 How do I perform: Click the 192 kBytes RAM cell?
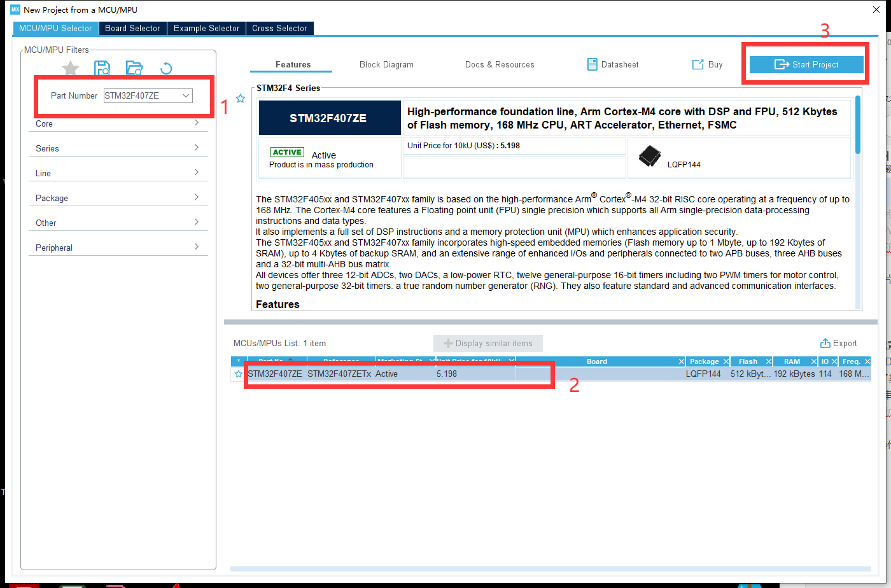click(794, 374)
